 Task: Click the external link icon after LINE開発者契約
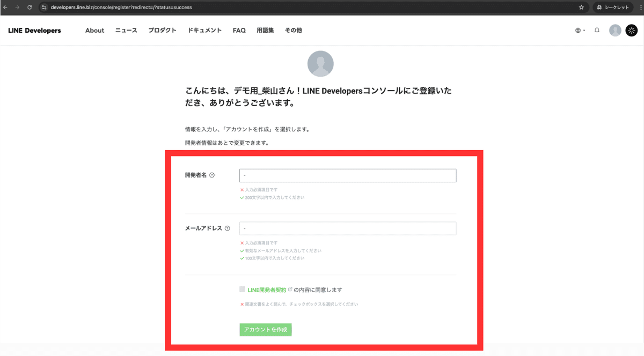click(290, 290)
